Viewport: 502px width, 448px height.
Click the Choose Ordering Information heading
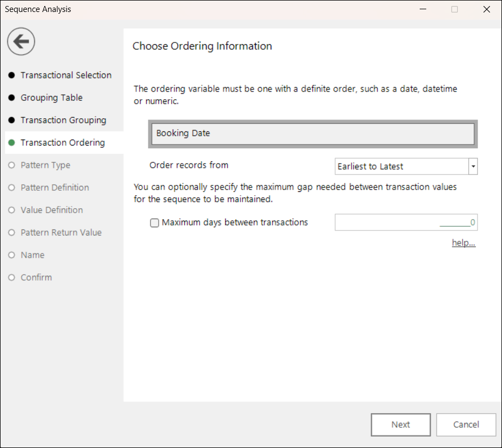(202, 46)
